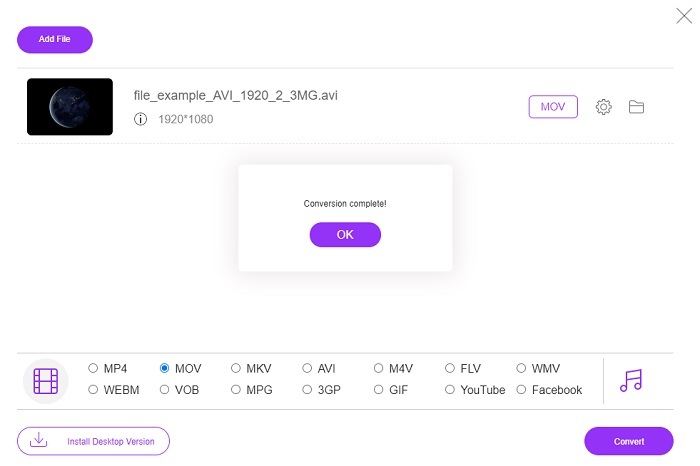This screenshot has height=466, width=700.
Task: Open the MOV format badge on file row
Action: coord(553,107)
